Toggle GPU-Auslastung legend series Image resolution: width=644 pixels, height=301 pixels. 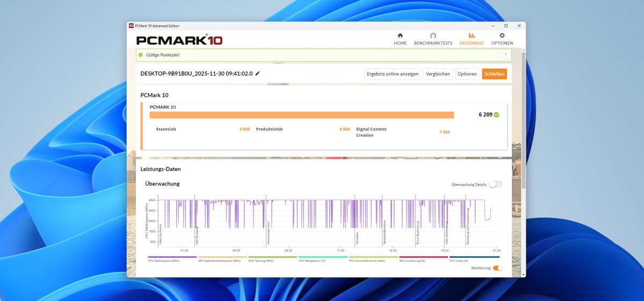point(423,259)
